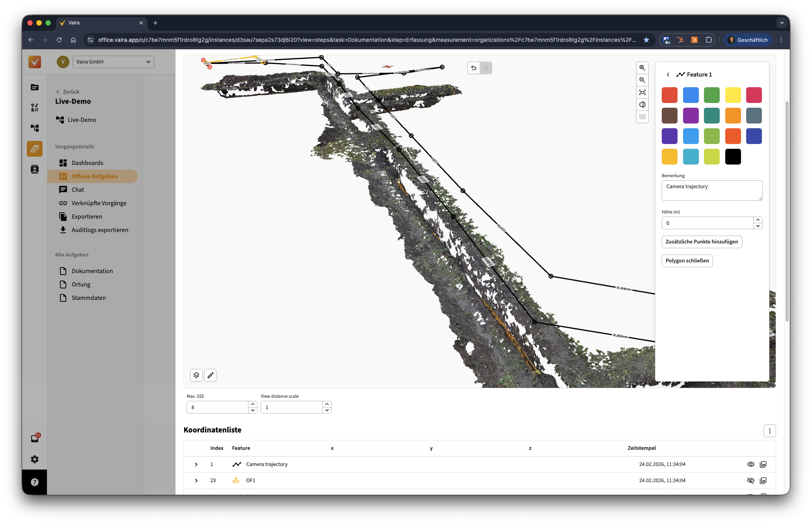
Task: Toggle the 3D cube view mode
Action: pyautogui.click(x=642, y=105)
